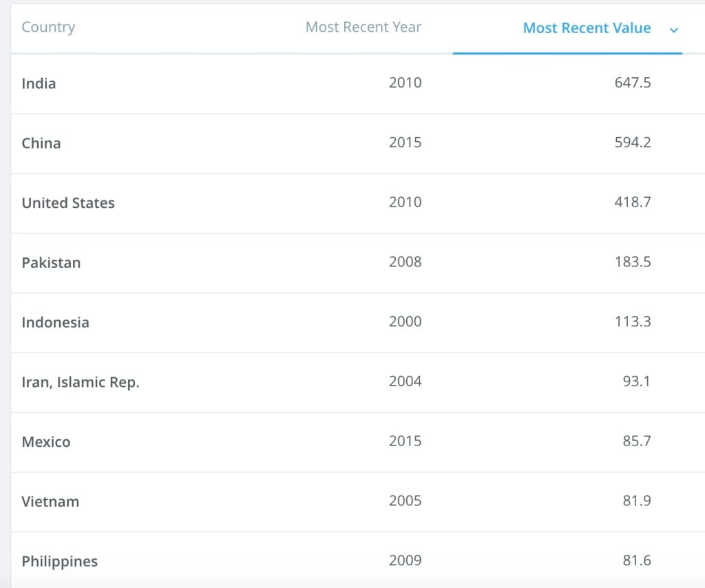The image size is (705, 588).
Task: Sort by Most Recent Year column
Action: click(364, 27)
